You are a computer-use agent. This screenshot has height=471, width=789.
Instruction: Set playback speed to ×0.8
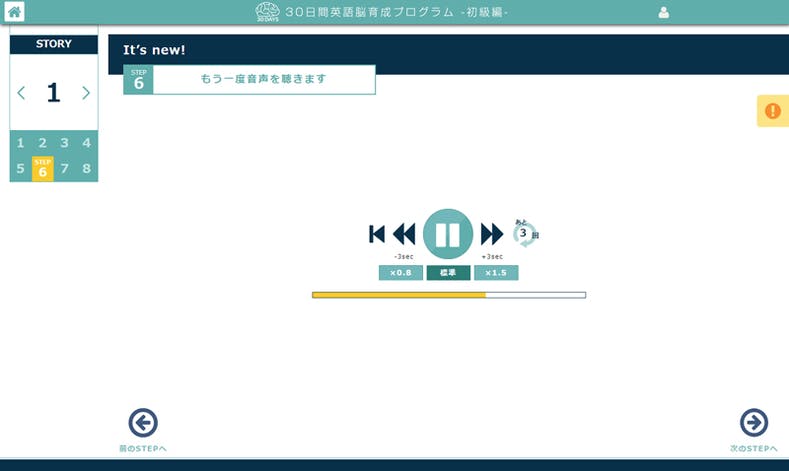400,273
